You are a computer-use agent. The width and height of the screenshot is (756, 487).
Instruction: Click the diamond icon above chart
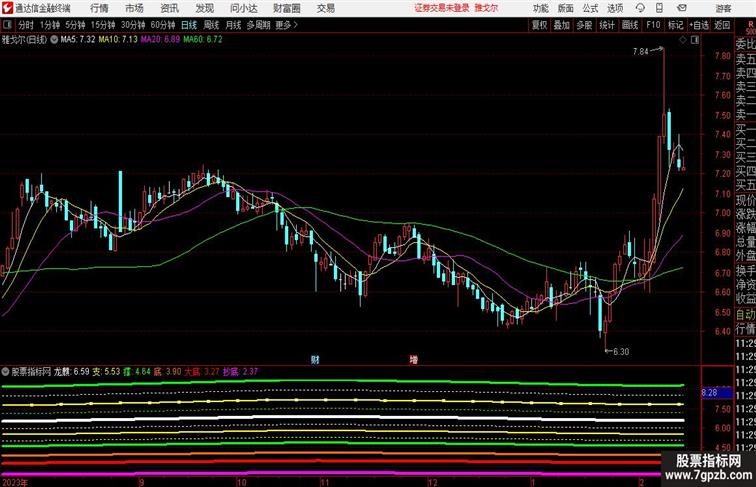pyautogui.click(x=683, y=40)
